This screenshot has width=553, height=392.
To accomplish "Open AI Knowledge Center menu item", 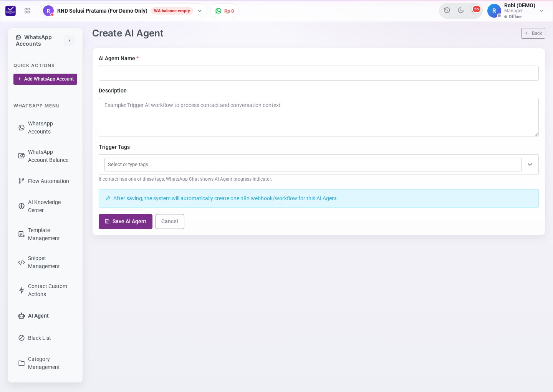I will [x=45, y=206].
